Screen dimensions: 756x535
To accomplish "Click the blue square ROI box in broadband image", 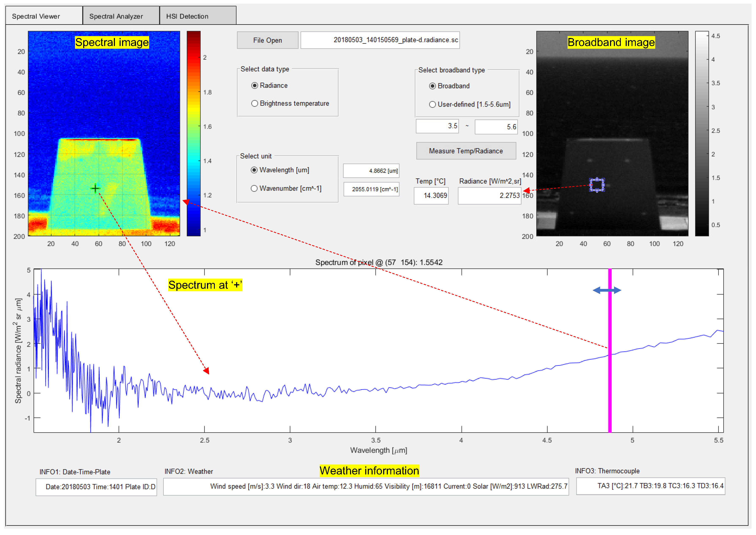I will tap(597, 185).
